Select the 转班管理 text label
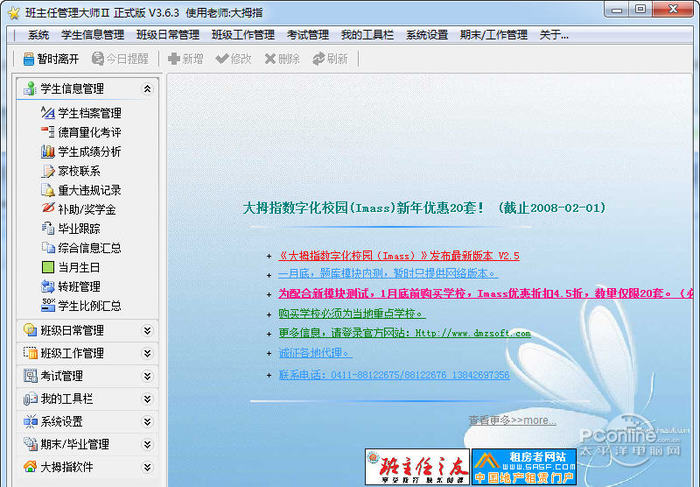 tap(79, 287)
